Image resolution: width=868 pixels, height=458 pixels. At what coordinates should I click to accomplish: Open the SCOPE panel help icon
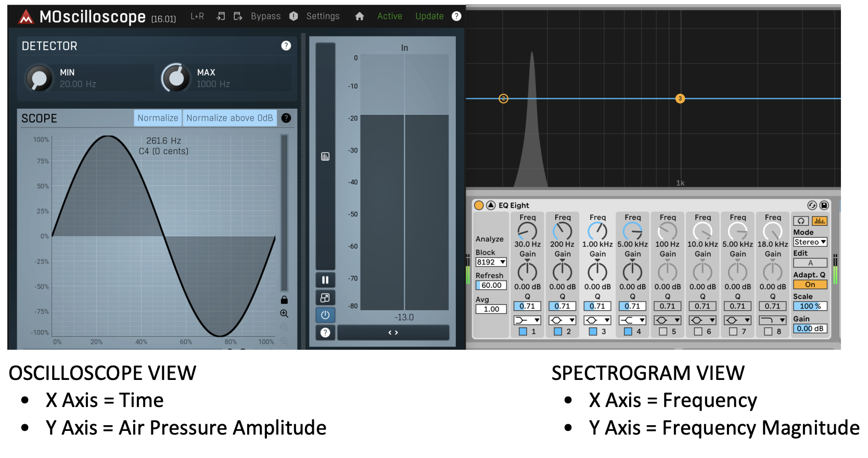286,118
